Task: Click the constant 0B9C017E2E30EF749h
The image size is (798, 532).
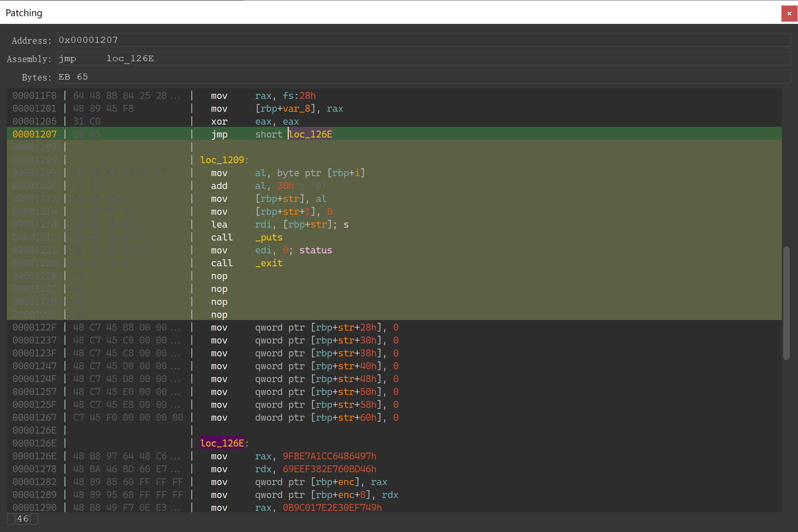Action: click(332, 508)
